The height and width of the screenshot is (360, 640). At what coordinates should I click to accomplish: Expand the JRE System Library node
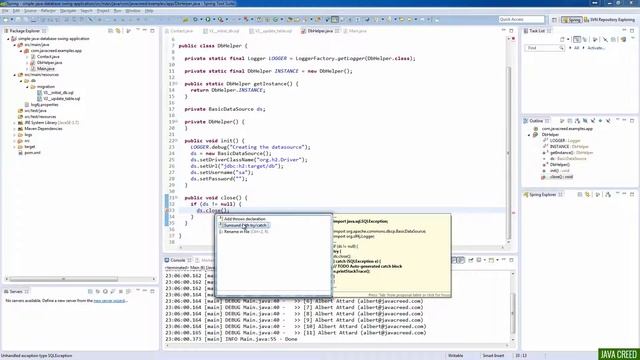coord(15,123)
